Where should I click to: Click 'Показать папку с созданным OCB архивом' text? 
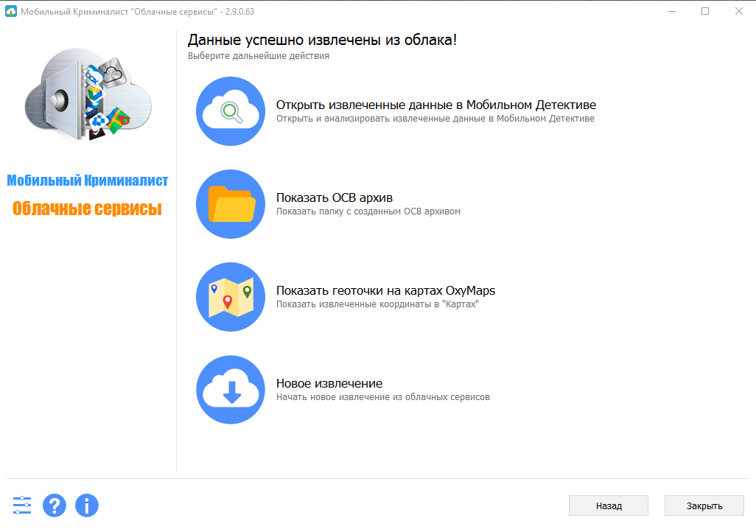[368, 211]
